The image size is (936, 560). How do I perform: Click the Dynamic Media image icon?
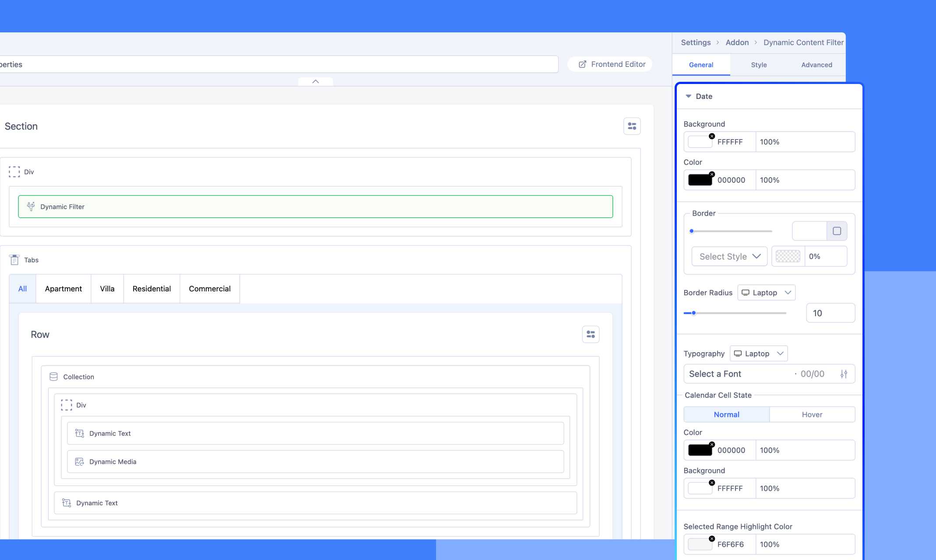(x=79, y=462)
